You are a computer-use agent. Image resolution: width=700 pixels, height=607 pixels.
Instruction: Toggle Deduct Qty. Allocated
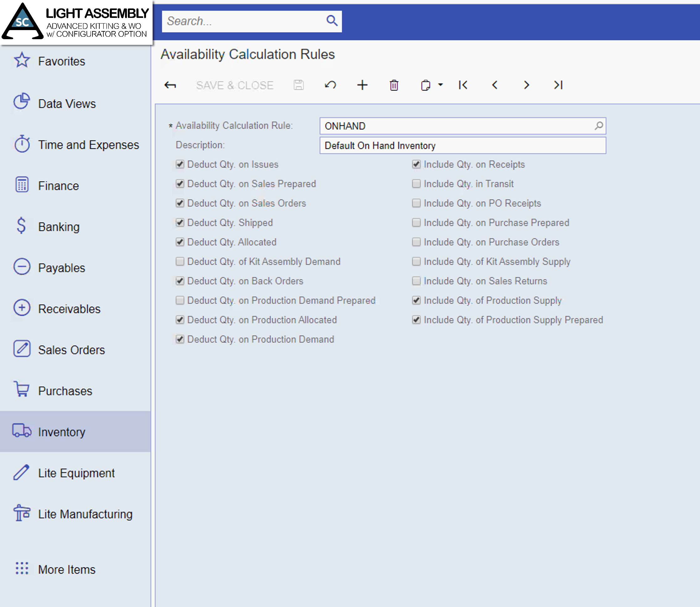(x=180, y=242)
